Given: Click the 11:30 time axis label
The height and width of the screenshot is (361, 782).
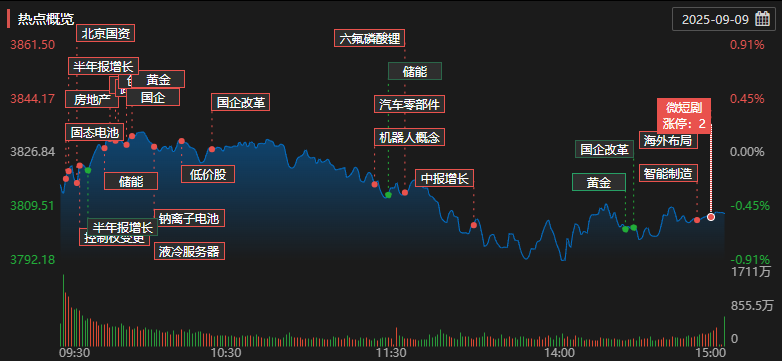Looking at the screenshot, I should (390, 353).
